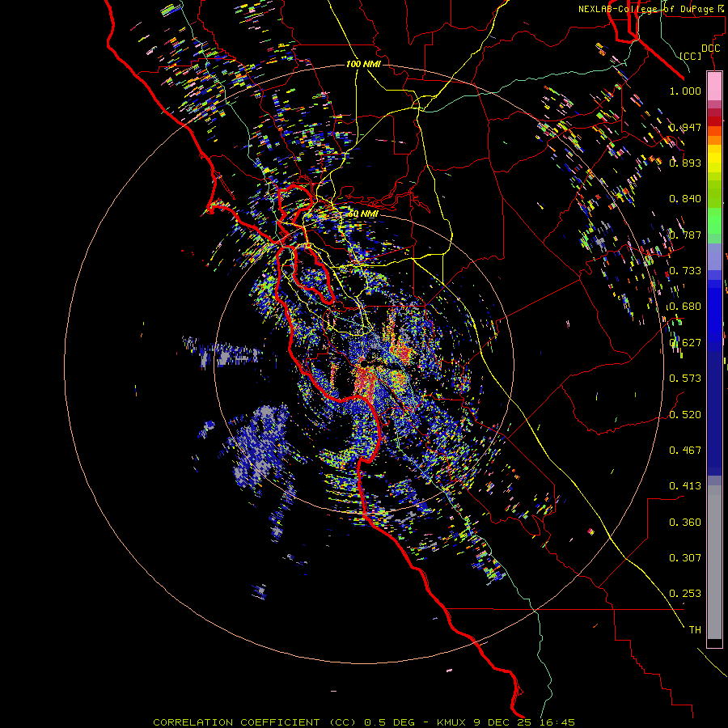Image resolution: width=728 pixels, height=728 pixels.
Task: Click the [CC] legend unit label
Action: point(691,56)
